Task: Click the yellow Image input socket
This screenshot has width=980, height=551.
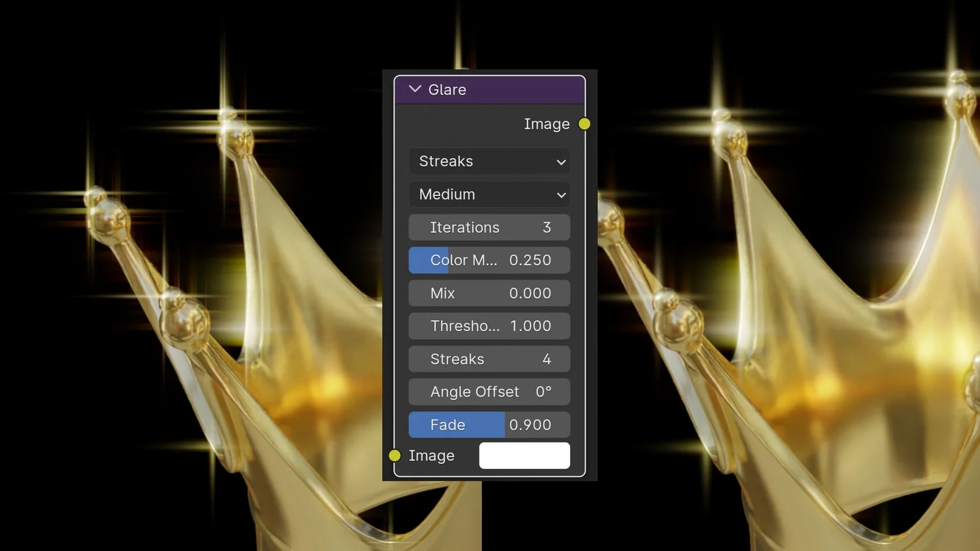Action: click(x=395, y=455)
